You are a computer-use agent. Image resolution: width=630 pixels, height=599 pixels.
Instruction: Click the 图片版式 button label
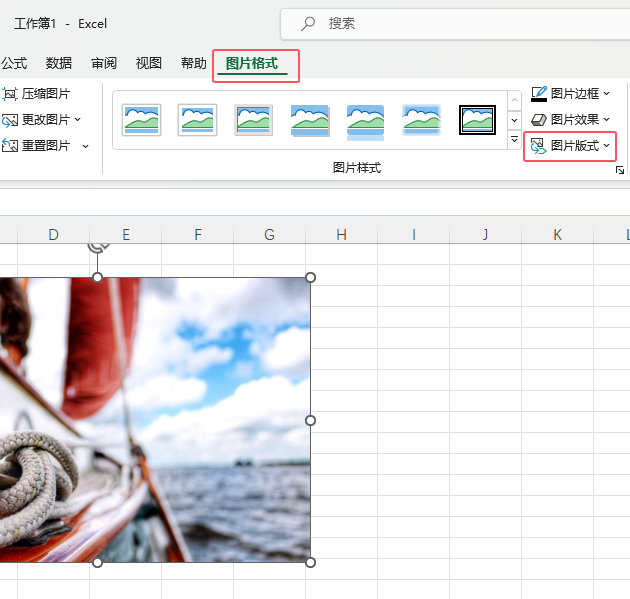tap(575, 145)
